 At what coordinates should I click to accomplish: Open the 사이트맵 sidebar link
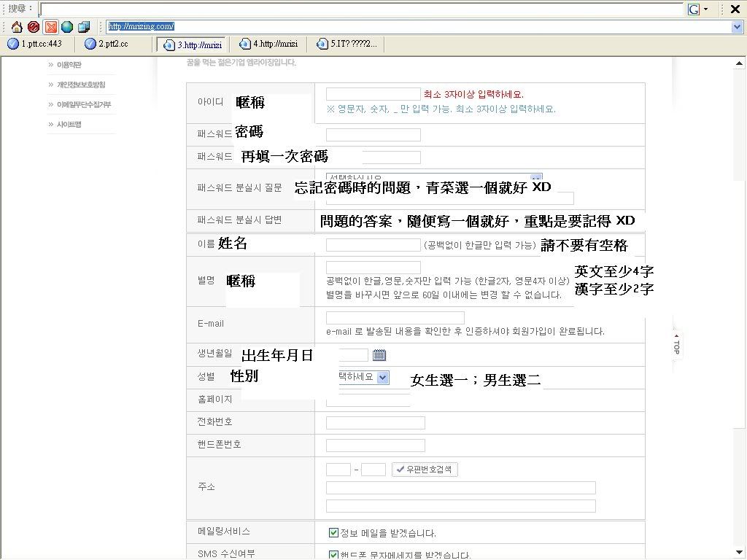(69, 125)
